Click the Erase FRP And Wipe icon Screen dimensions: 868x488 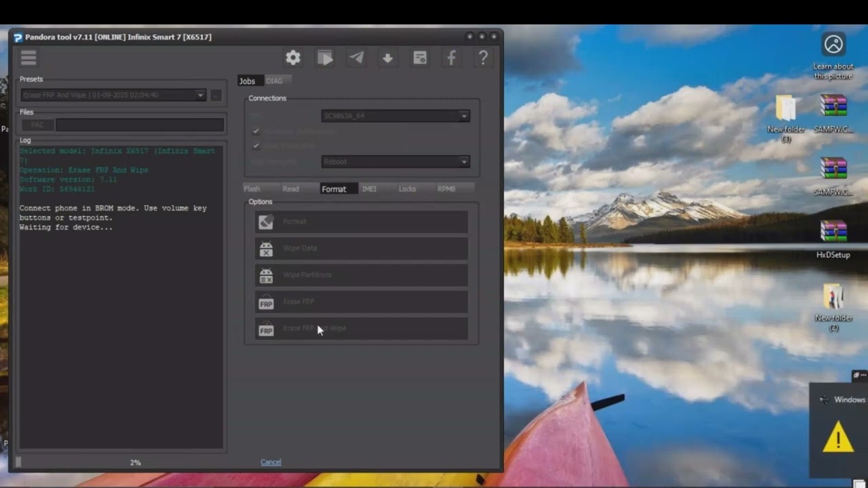tap(266, 329)
